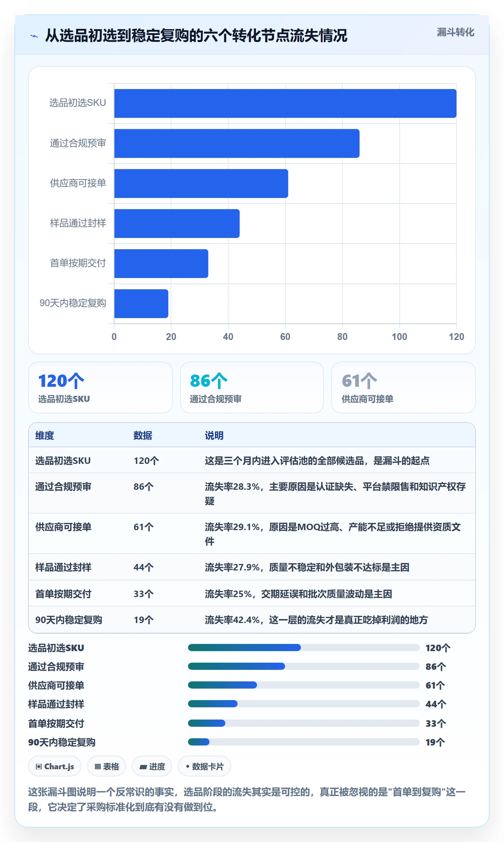Screen dimensions: 504x842
Task: Click the 33个 value in the table
Action: point(144,594)
